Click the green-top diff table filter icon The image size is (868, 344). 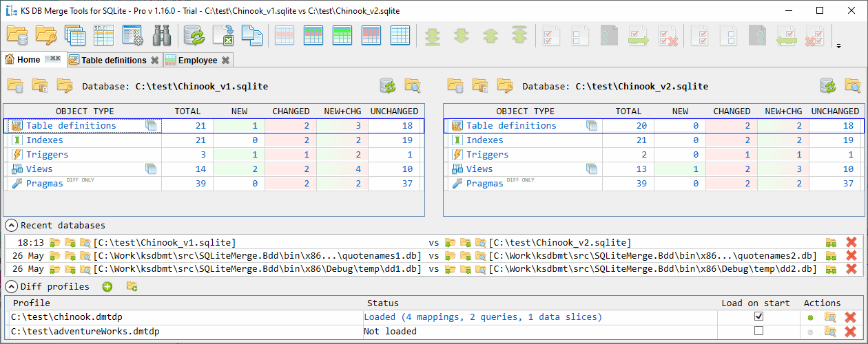pyautogui.click(x=314, y=35)
